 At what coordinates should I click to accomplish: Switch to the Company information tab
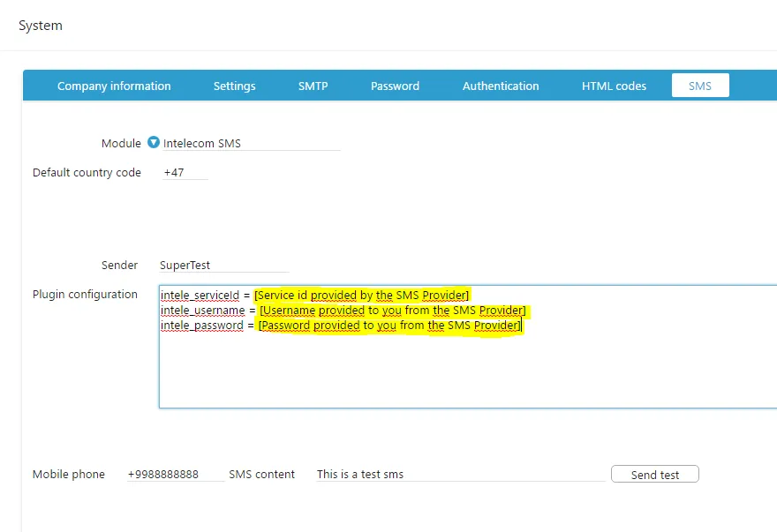tap(114, 86)
